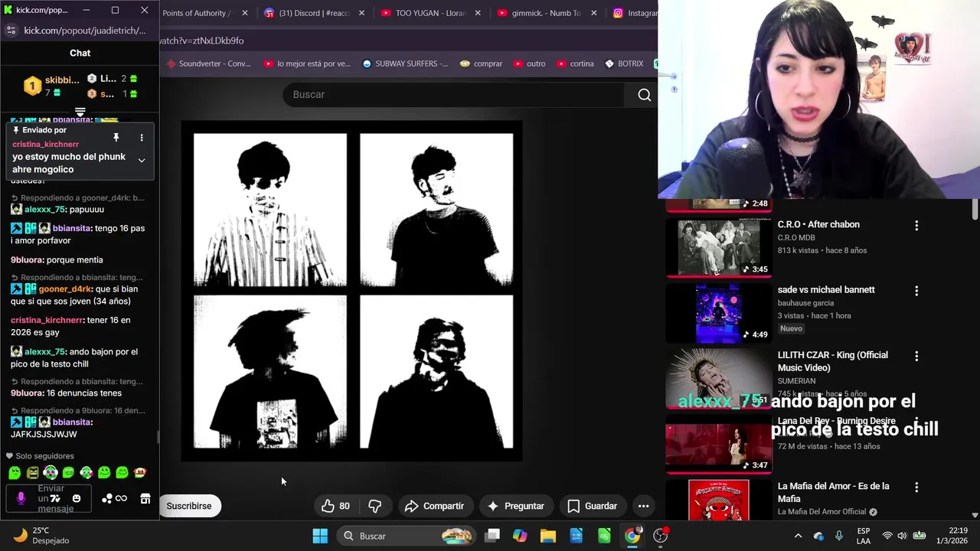
Task: Open the Kick chat settings three-dot menu
Action: click(141, 138)
